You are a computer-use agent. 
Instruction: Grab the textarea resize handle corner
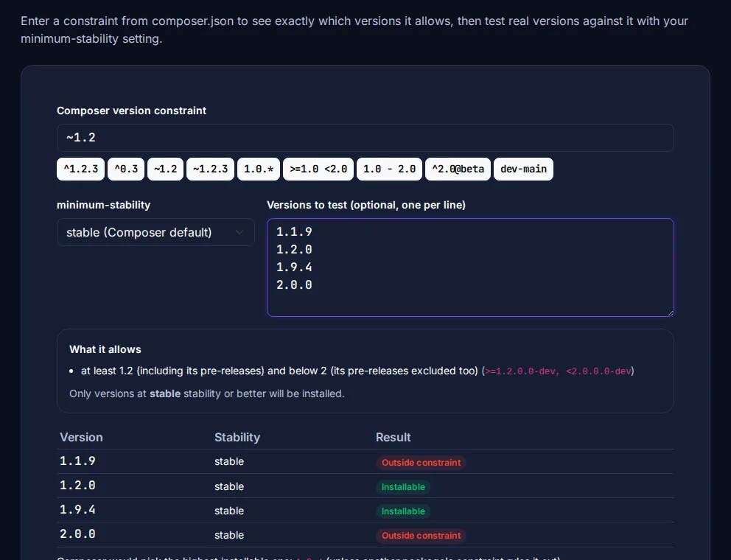671,313
